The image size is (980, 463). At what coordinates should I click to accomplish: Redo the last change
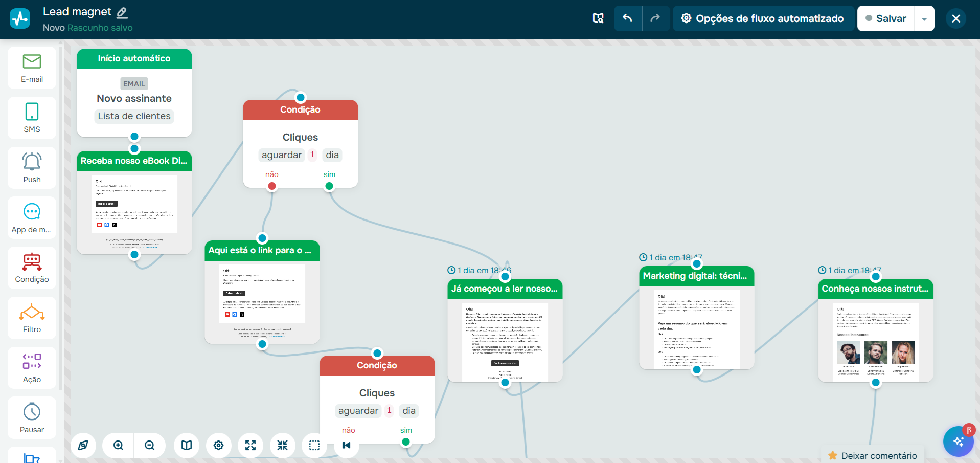655,18
